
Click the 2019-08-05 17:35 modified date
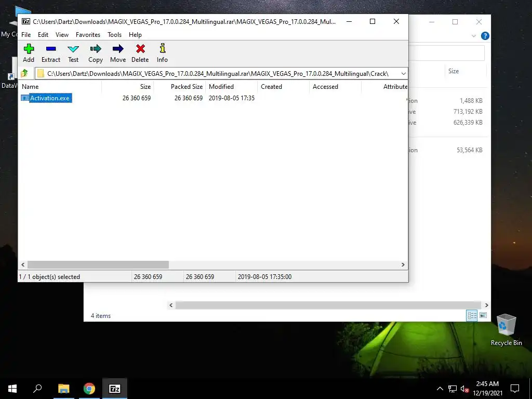click(231, 98)
